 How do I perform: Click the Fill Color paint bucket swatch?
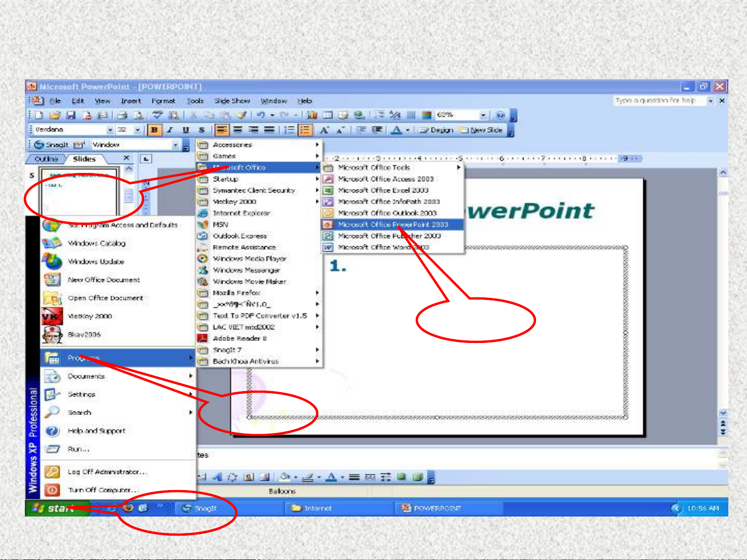(x=285, y=477)
